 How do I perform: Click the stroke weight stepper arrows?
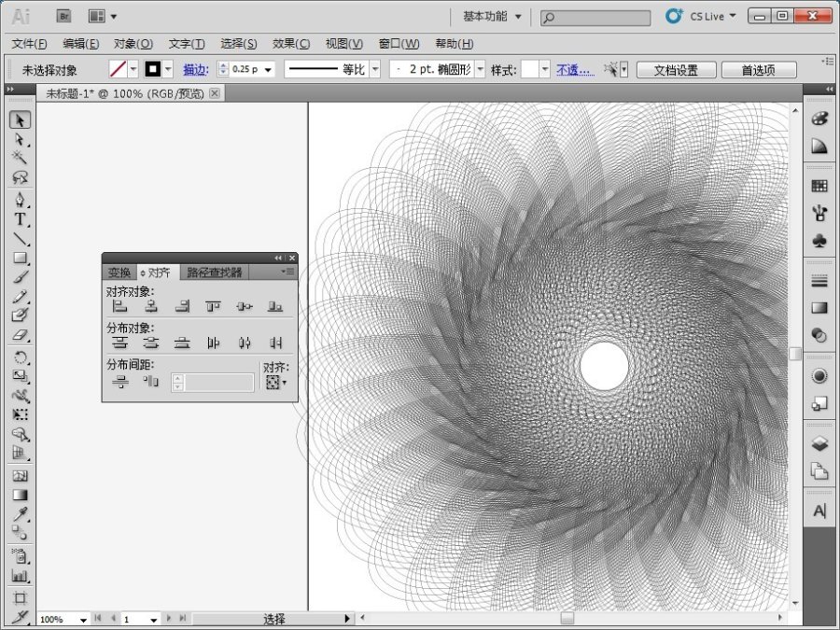point(223,69)
